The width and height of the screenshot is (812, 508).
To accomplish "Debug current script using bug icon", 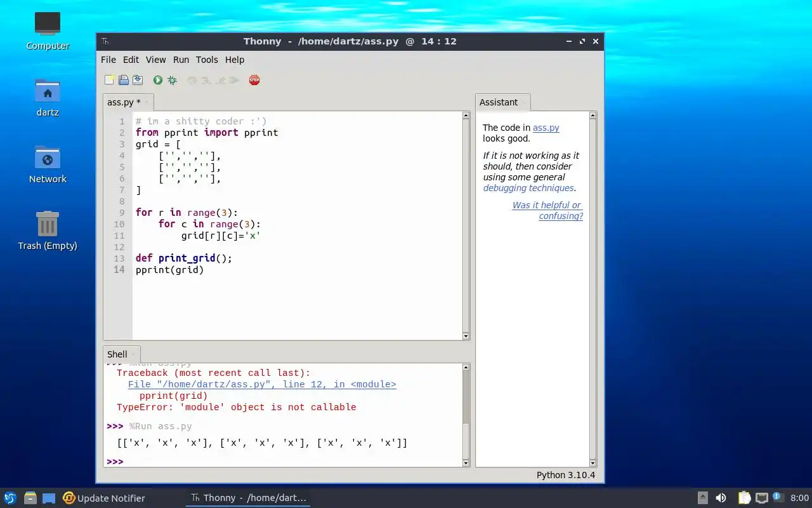I will 172,80.
